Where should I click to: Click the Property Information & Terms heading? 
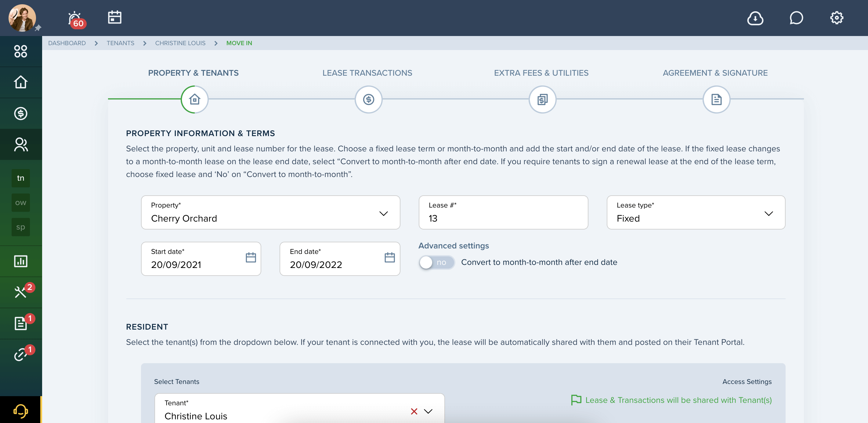tap(201, 133)
